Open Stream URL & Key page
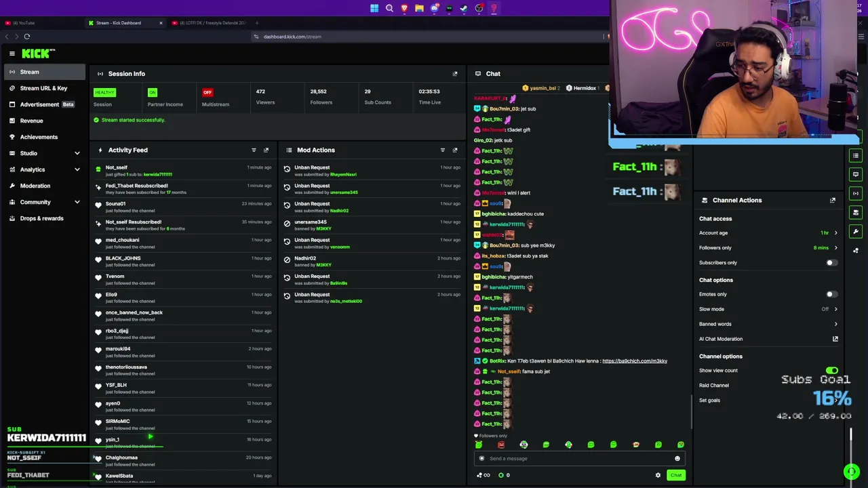This screenshot has width=868, height=488. tap(43, 88)
